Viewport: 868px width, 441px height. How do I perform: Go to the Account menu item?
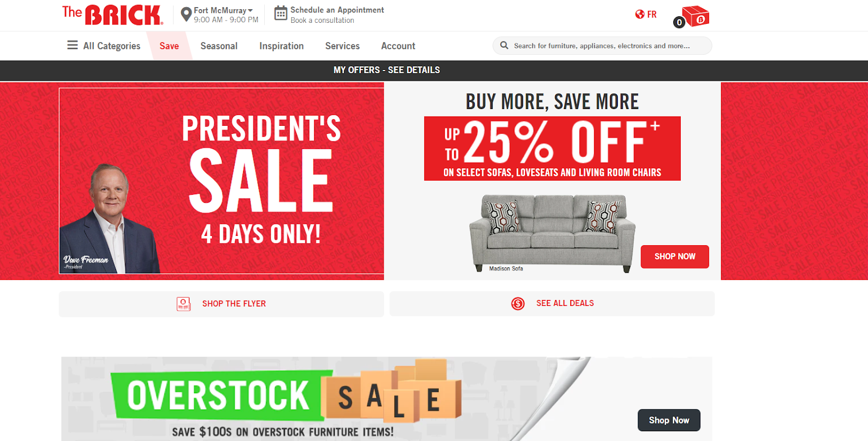tap(398, 46)
